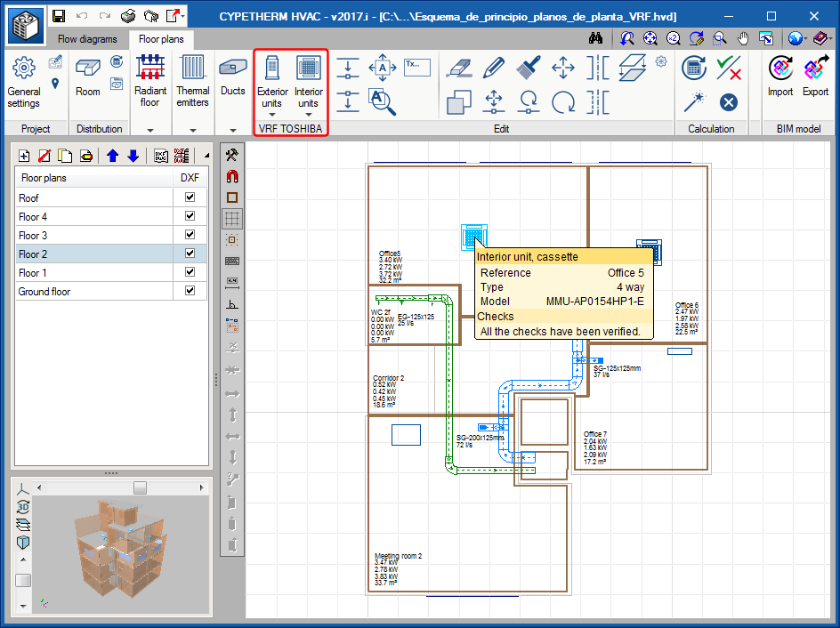Click the 3D preview horizontal slider thumb
The width and height of the screenshot is (840, 628).
140,487
